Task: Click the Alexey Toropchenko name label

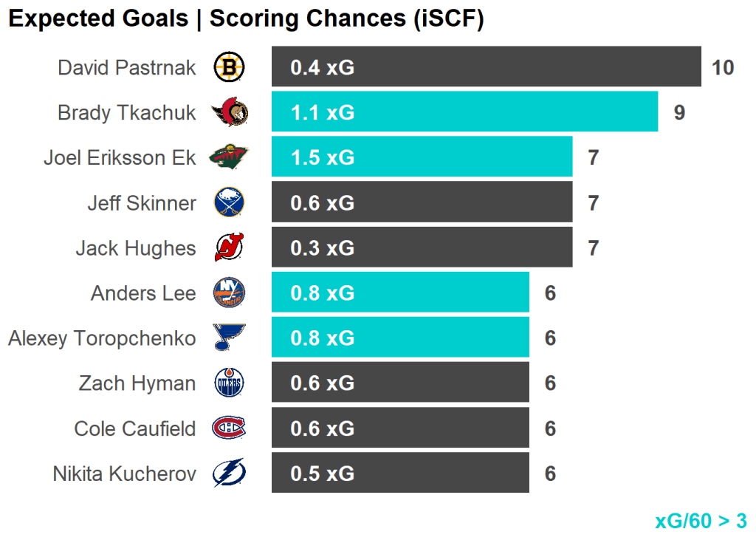Action: click(102, 338)
